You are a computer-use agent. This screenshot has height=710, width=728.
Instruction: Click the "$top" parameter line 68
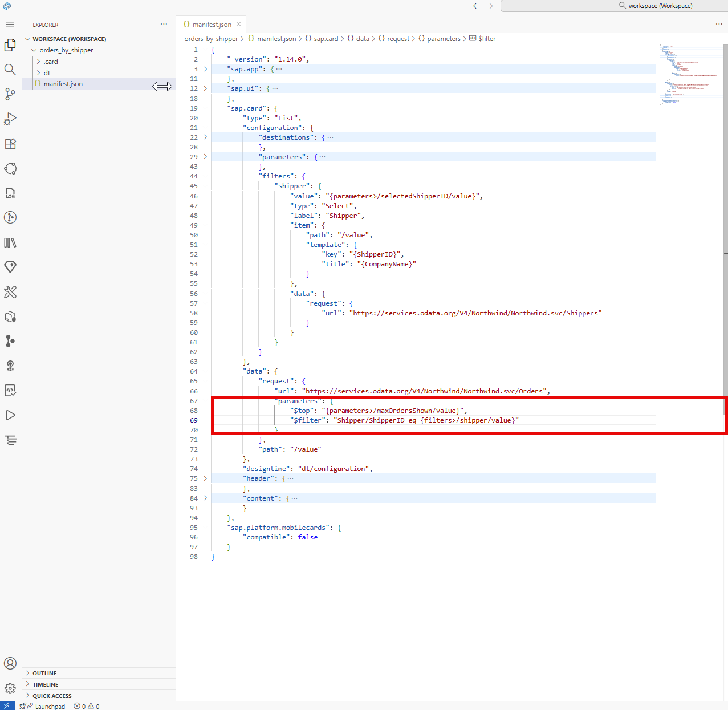379,411
